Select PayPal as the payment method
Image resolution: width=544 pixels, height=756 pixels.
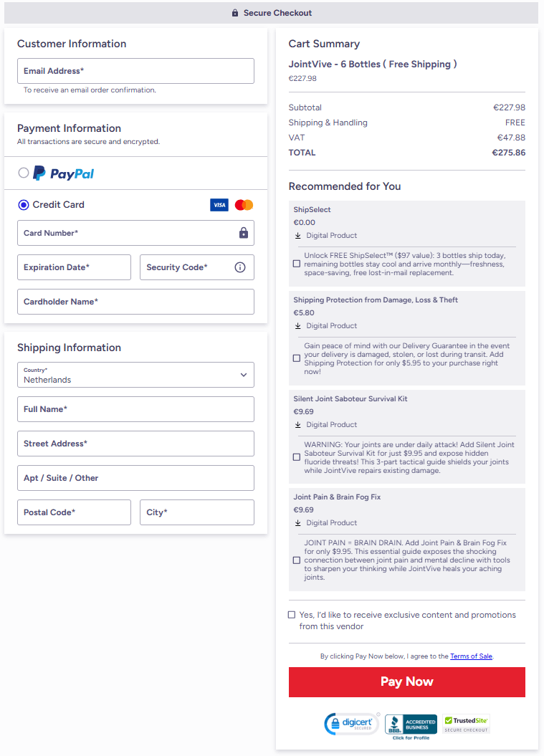pyautogui.click(x=22, y=172)
